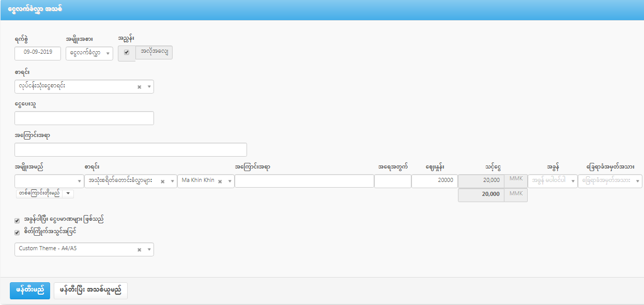The width and height of the screenshot is (644, 305).
Task: Expand the line account dropdown arrow
Action: click(172, 181)
